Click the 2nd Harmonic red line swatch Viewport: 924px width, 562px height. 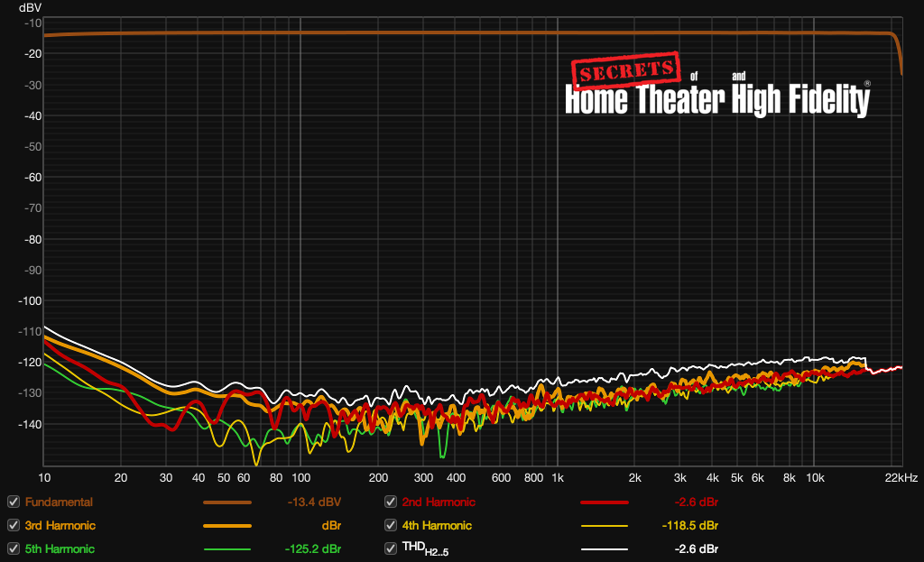coord(604,502)
